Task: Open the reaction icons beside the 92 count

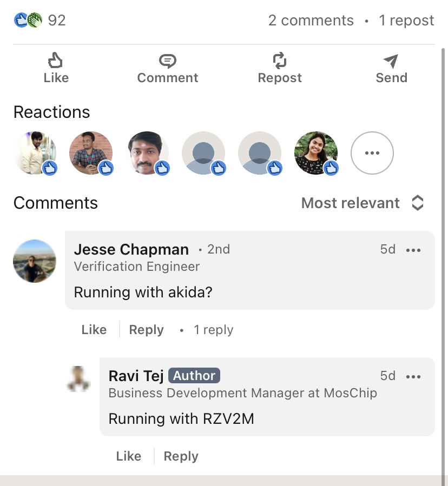Action: [28, 21]
